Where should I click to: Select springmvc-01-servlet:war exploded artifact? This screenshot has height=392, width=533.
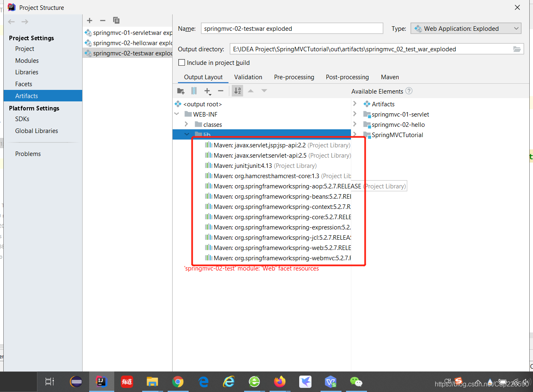coord(127,33)
